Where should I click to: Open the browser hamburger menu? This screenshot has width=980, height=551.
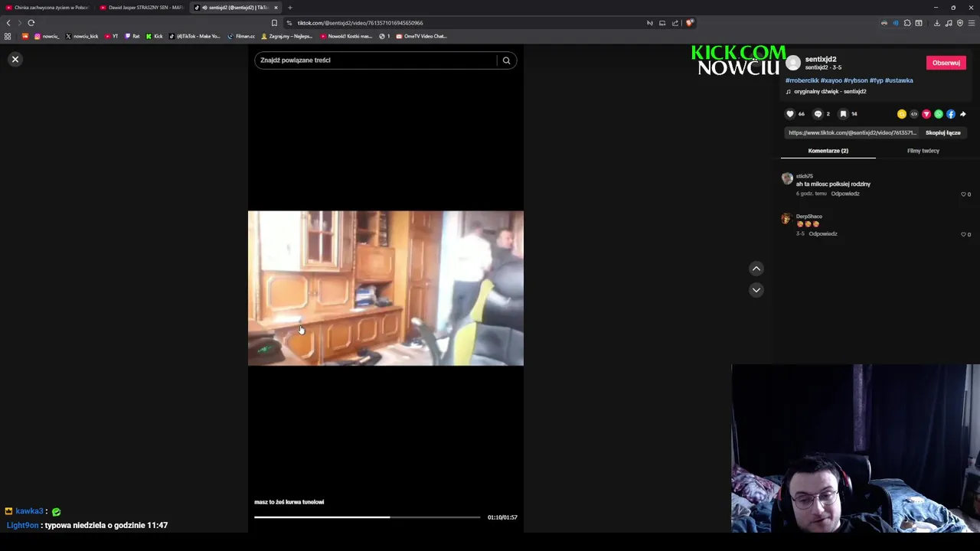pos(972,23)
